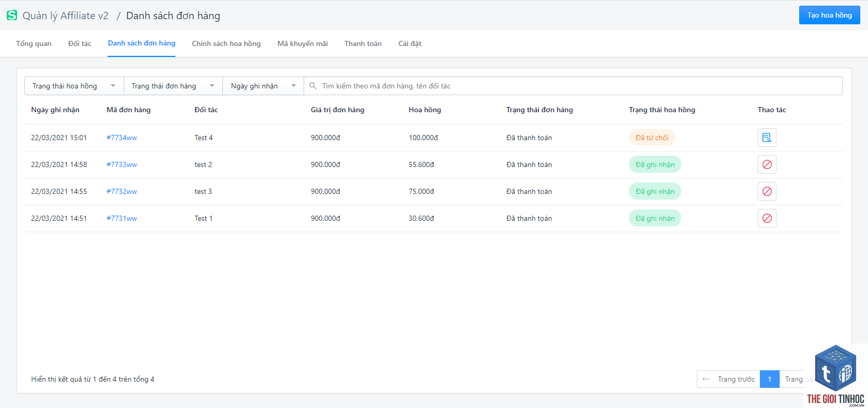The width and height of the screenshot is (868, 408).
Task: Click the Đã từ chối status badge
Action: coord(652,138)
